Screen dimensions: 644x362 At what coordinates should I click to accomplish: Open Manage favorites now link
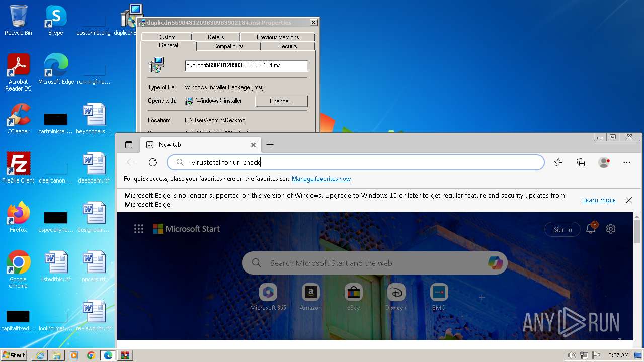coord(321,179)
